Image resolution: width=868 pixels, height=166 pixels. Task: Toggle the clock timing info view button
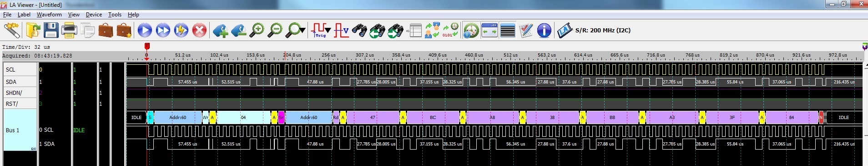(x=471, y=31)
